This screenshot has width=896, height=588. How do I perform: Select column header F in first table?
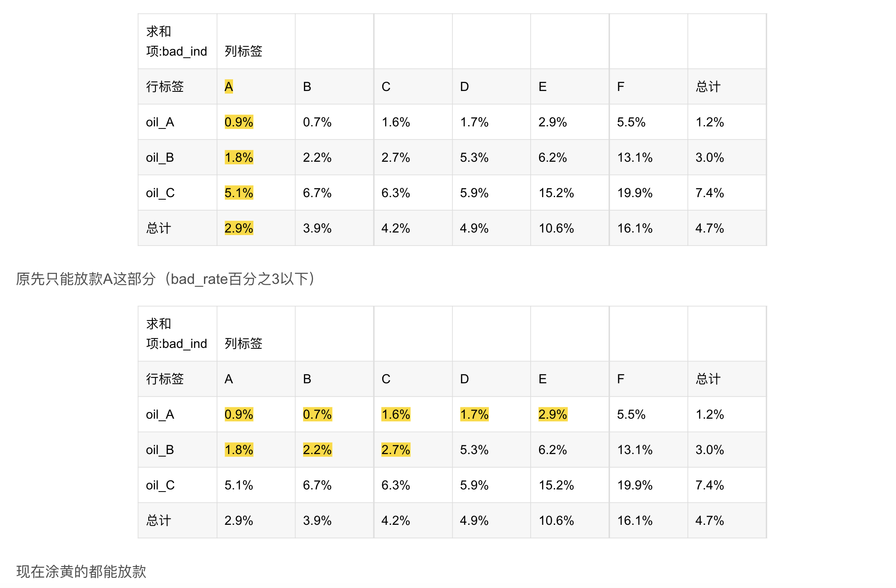coord(620,87)
